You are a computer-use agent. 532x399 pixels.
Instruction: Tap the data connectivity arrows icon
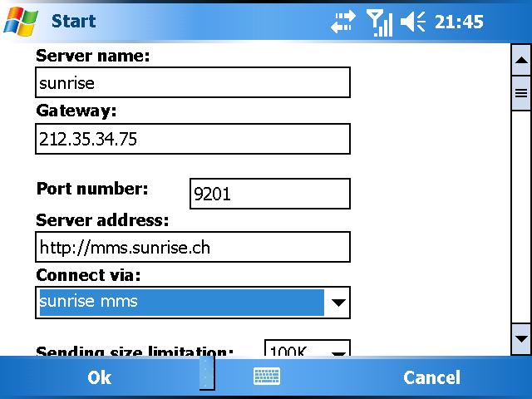pyautogui.click(x=343, y=22)
